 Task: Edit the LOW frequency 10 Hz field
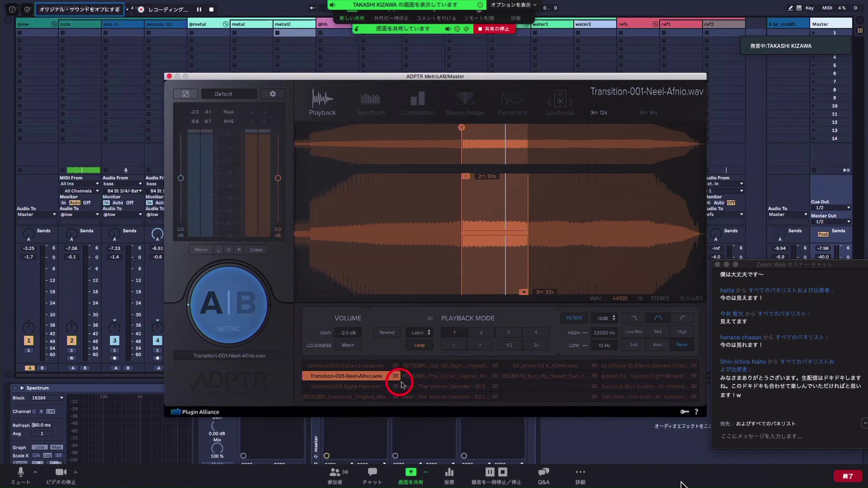click(x=604, y=345)
